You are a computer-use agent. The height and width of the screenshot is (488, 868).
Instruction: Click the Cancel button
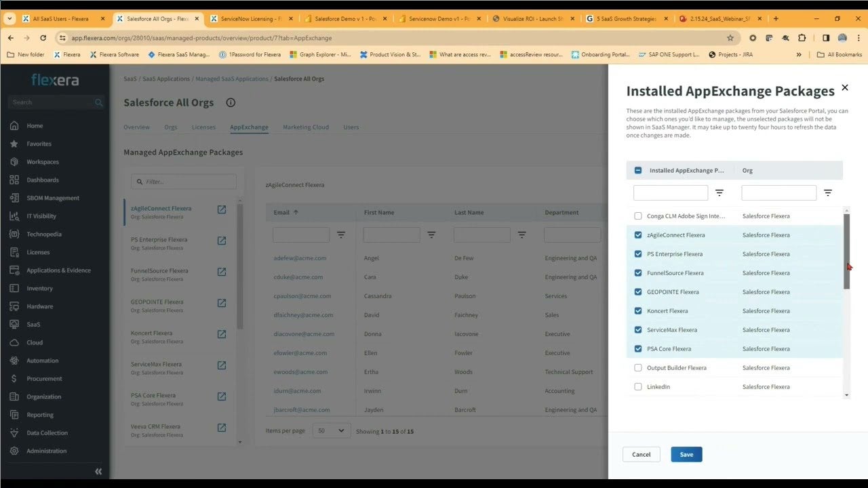click(641, 455)
